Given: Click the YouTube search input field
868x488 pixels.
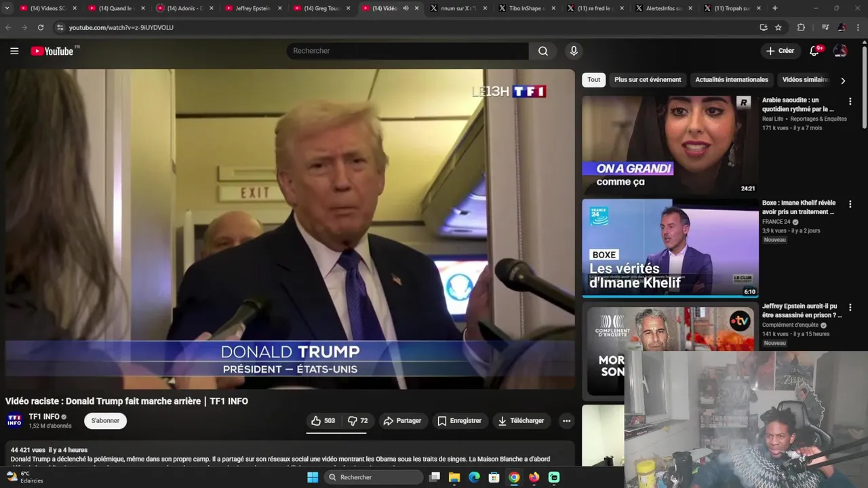Looking at the screenshot, I should coord(407,51).
